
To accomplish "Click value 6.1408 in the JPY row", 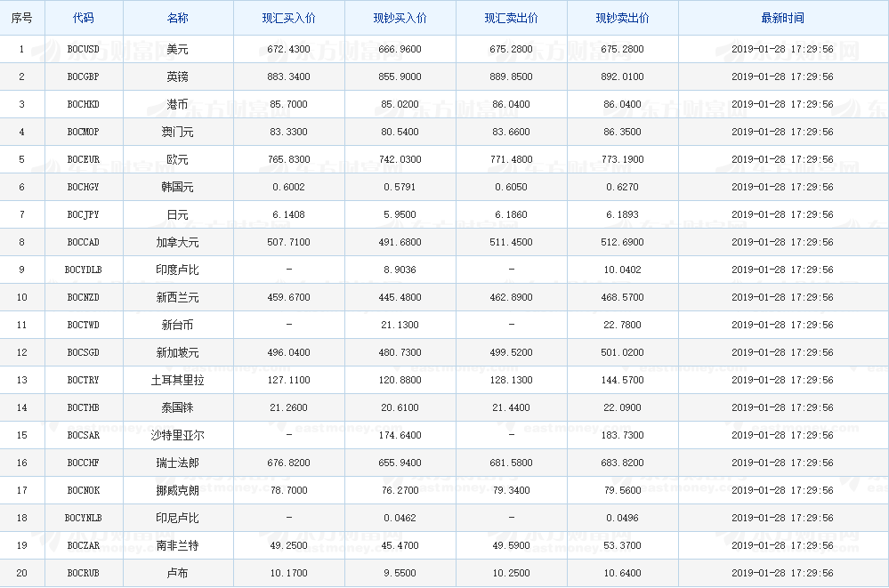I will tap(288, 215).
